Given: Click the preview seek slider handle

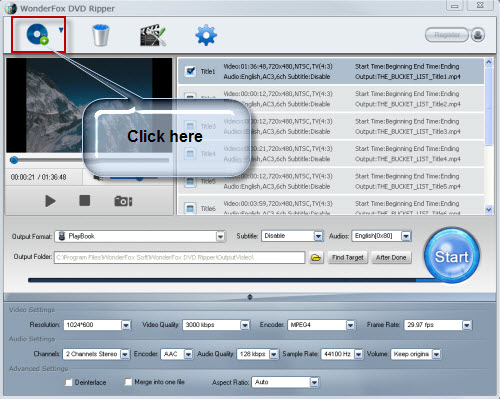Looking at the screenshot, I should click(14, 160).
